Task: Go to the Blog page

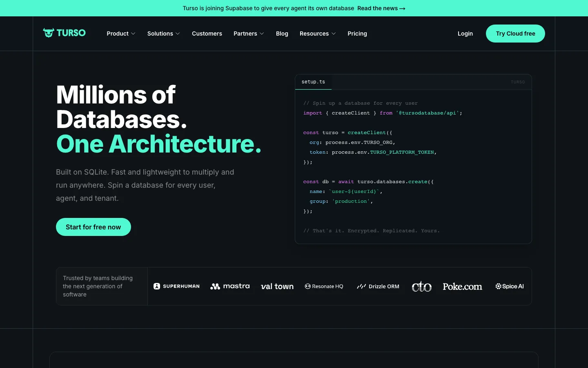Action: click(282, 34)
